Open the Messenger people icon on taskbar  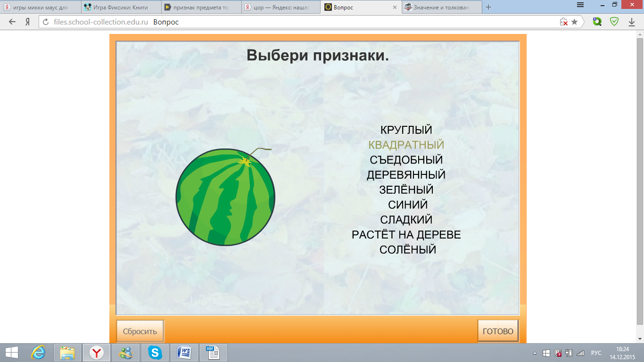pyautogui.click(x=126, y=353)
